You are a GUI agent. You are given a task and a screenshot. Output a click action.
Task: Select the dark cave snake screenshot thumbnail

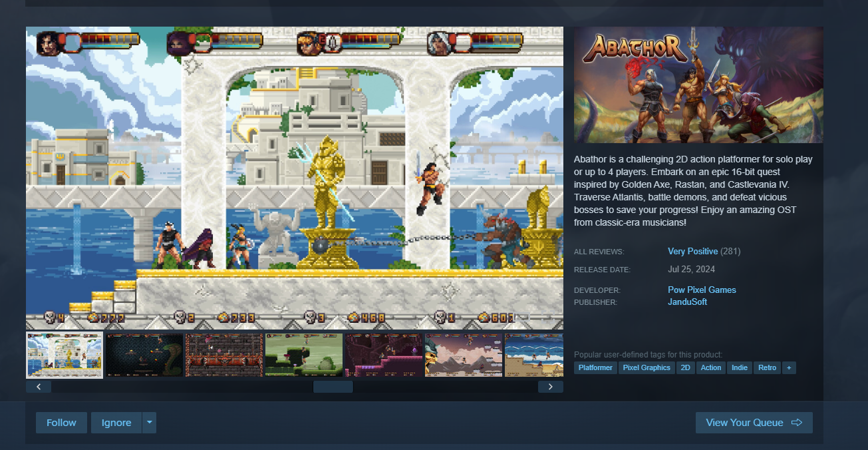(x=144, y=355)
